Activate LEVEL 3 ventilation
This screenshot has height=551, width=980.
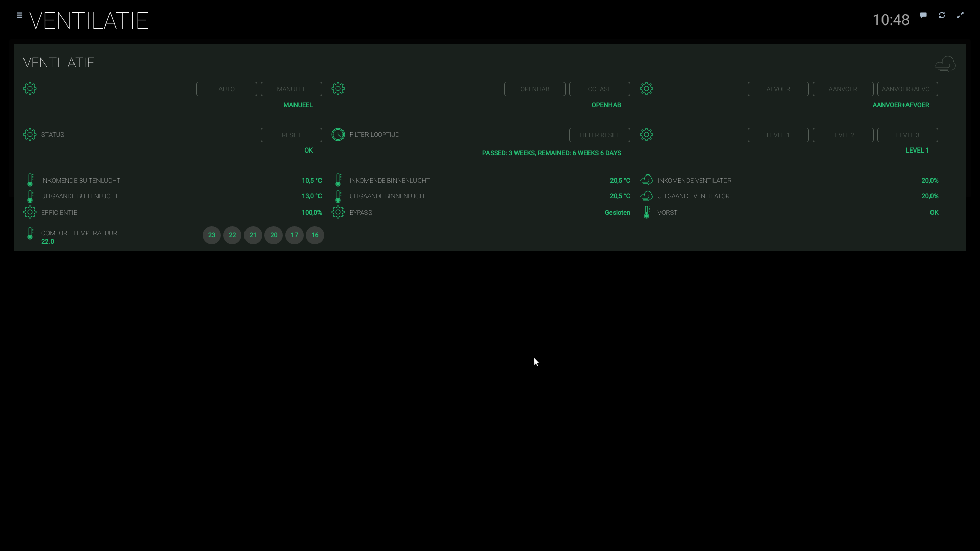click(x=908, y=135)
